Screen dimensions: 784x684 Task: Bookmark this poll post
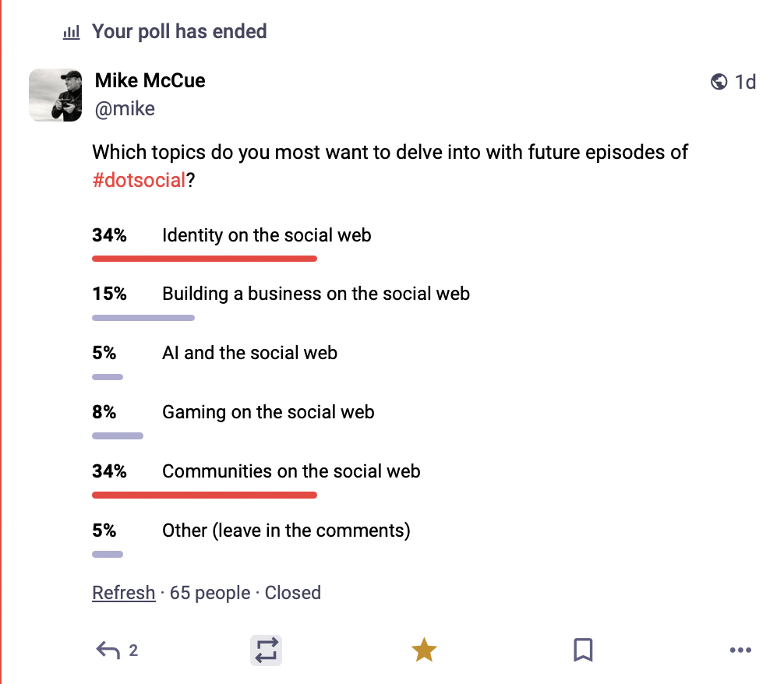click(583, 651)
